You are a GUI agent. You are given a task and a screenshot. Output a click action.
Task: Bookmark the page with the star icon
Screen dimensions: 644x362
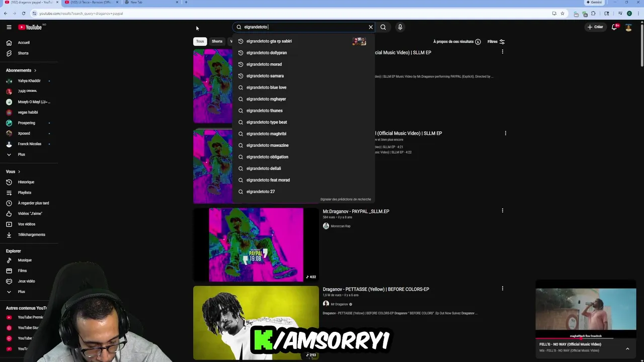[x=562, y=14]
